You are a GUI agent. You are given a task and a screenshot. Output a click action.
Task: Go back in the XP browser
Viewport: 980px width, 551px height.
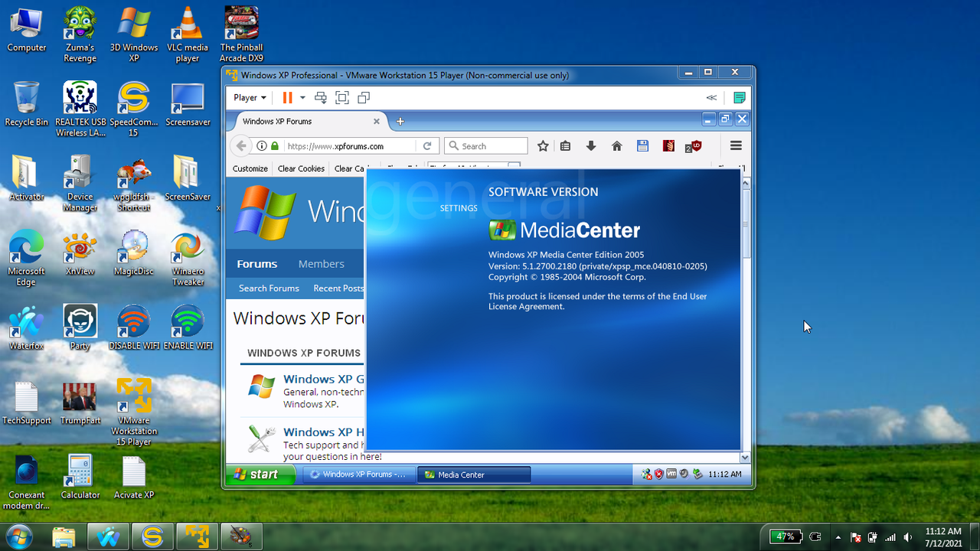pos(241,145)
